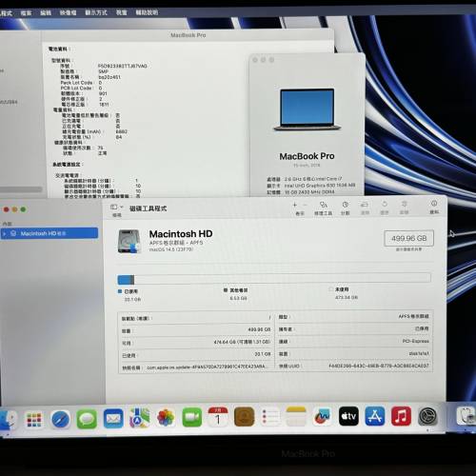Viewport: 476px width, 476px height.
Task: Click the volume UUID value
Action: [x=379, y=366]
